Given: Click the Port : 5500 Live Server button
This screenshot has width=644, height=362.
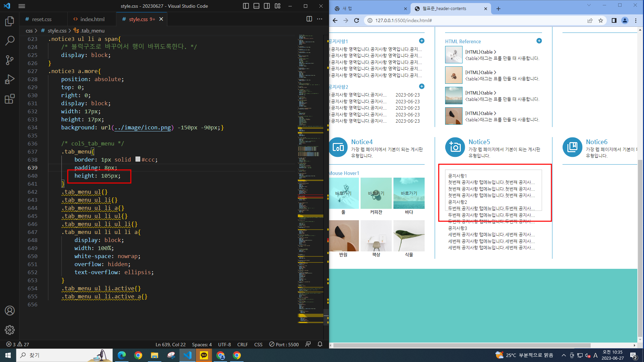Looking at the screenshot, I should (x=284, y=344).
